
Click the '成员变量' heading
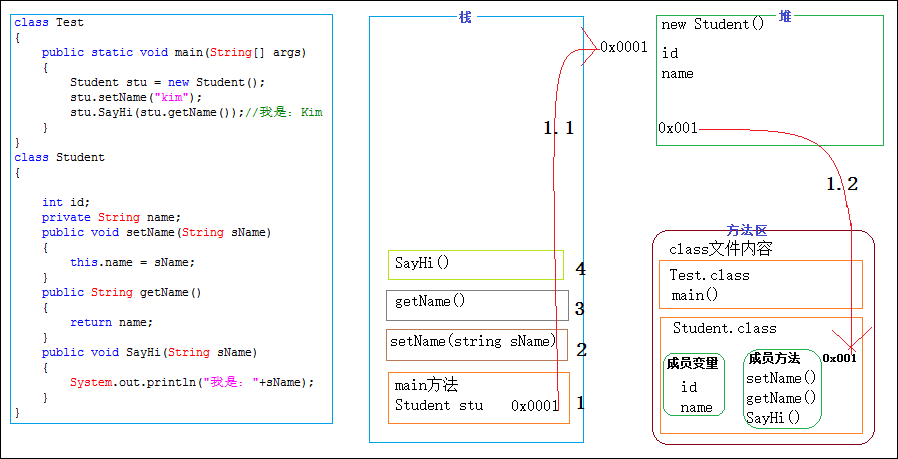tap(692, 364)
